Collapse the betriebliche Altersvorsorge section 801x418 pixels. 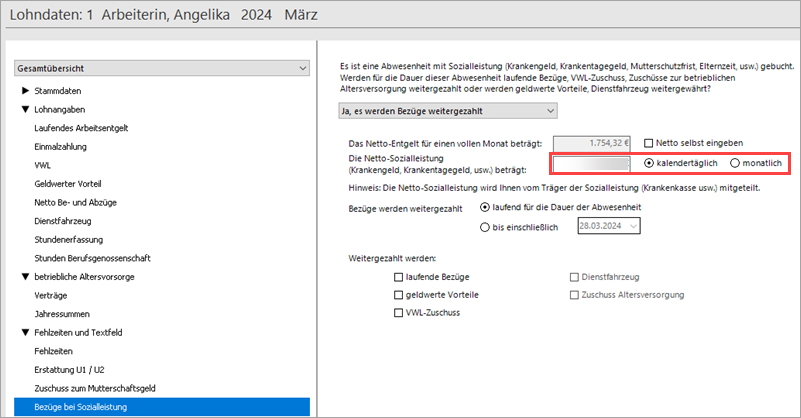[x=25, y=276]
